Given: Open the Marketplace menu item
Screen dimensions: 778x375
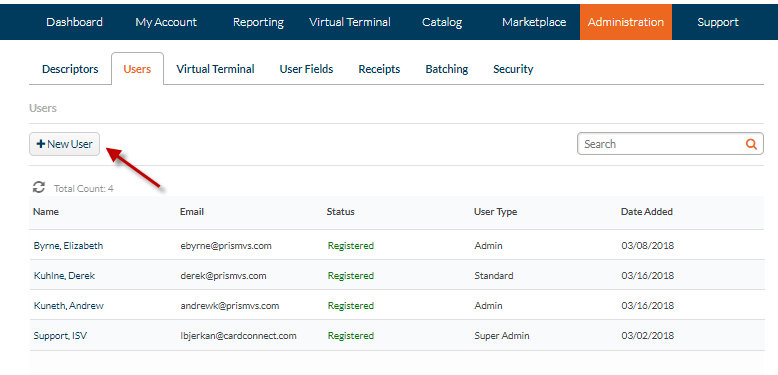Looking at the screenshot, I should [x=534, y=22].
